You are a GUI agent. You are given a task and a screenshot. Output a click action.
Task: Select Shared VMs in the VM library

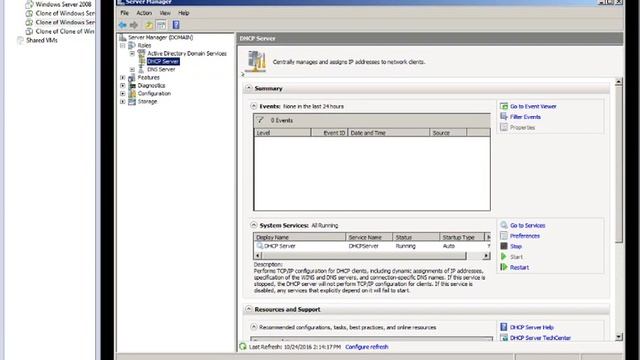pyautogui.click(x=42, y=40)
